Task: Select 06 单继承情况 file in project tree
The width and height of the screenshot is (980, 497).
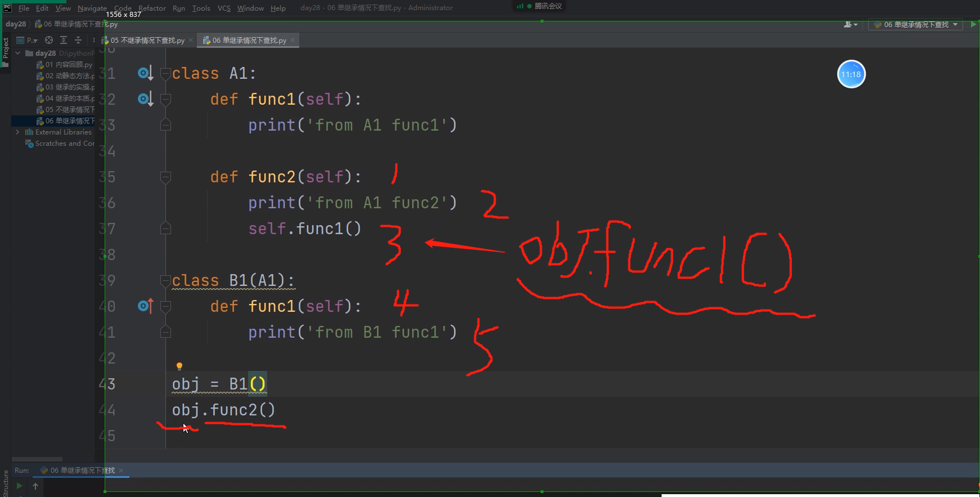Action: tap(65, 121)
